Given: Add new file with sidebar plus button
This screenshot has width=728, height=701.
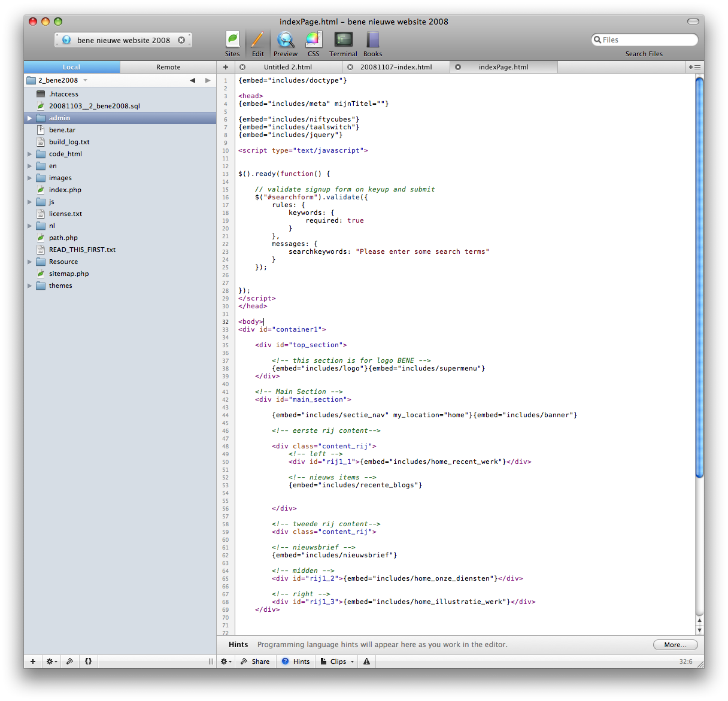Looking at the screenshot, I should [x=33, y=661].
